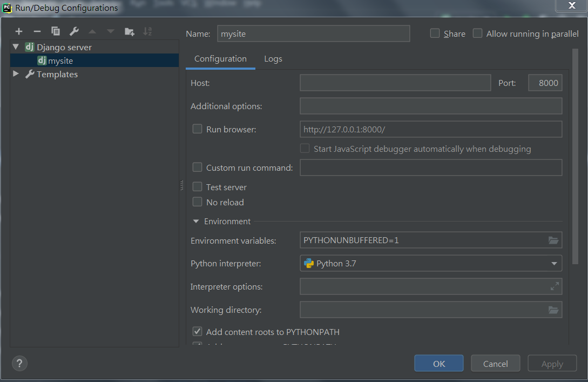Browse environment variables folder icon

[553, 240]
